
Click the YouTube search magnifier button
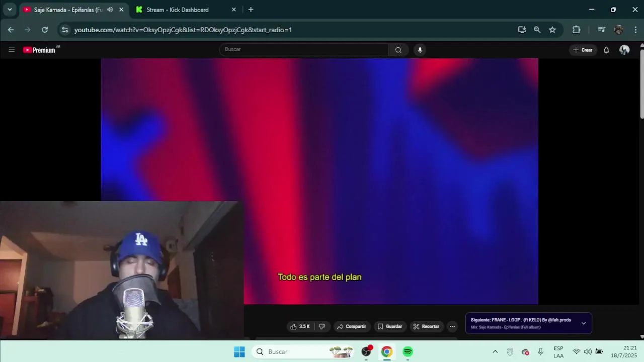(398, 50)
